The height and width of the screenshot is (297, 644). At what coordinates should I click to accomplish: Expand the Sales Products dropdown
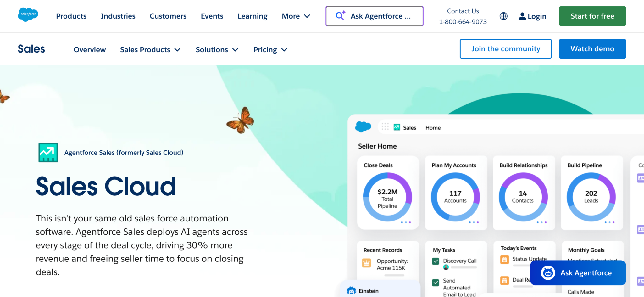click(x=150, y=50)
